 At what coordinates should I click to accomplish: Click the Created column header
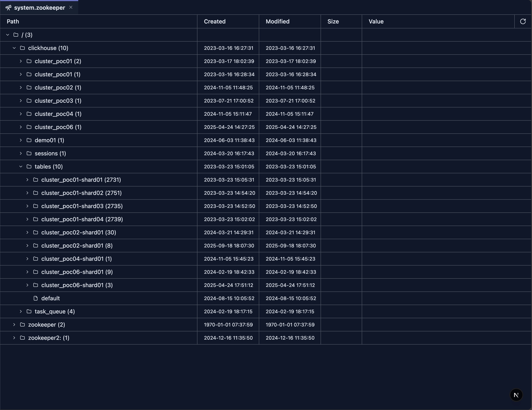click(x=215, y=21)
